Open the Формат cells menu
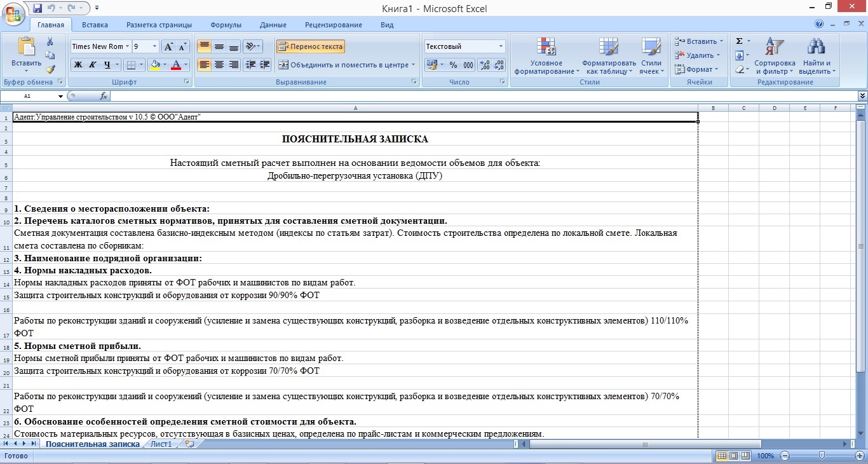This screenshot has height=464, width=868. pyautogui.click(x=696, y=69)
